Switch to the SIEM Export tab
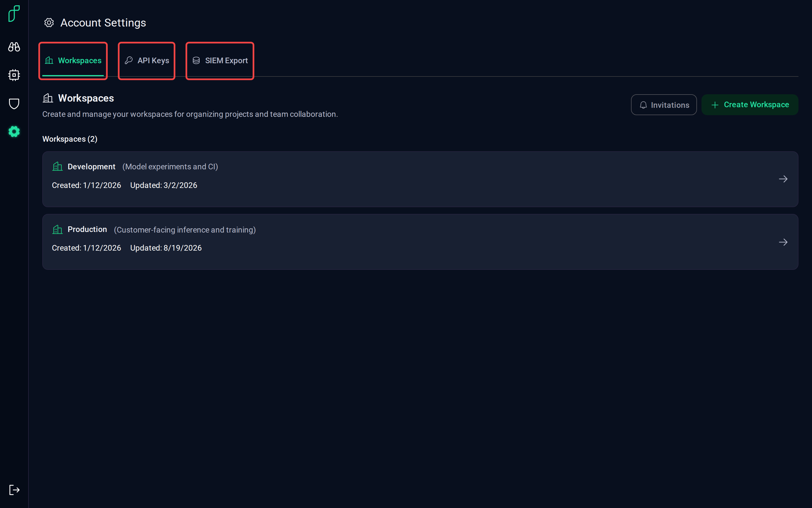The height and width of the screenshot is (508, 812). pyautogui.click(x=220, y=61)
